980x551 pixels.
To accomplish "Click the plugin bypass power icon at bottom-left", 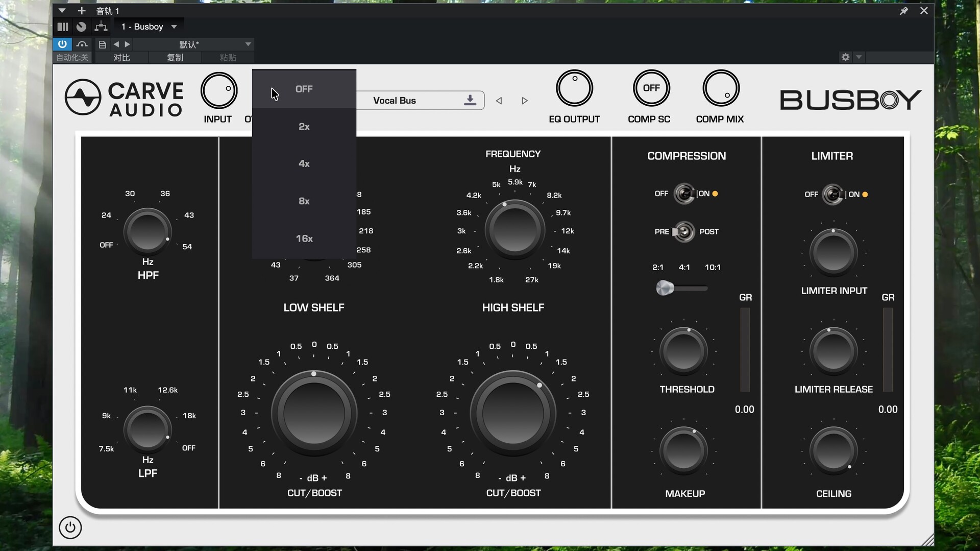I will pos(70,528).
